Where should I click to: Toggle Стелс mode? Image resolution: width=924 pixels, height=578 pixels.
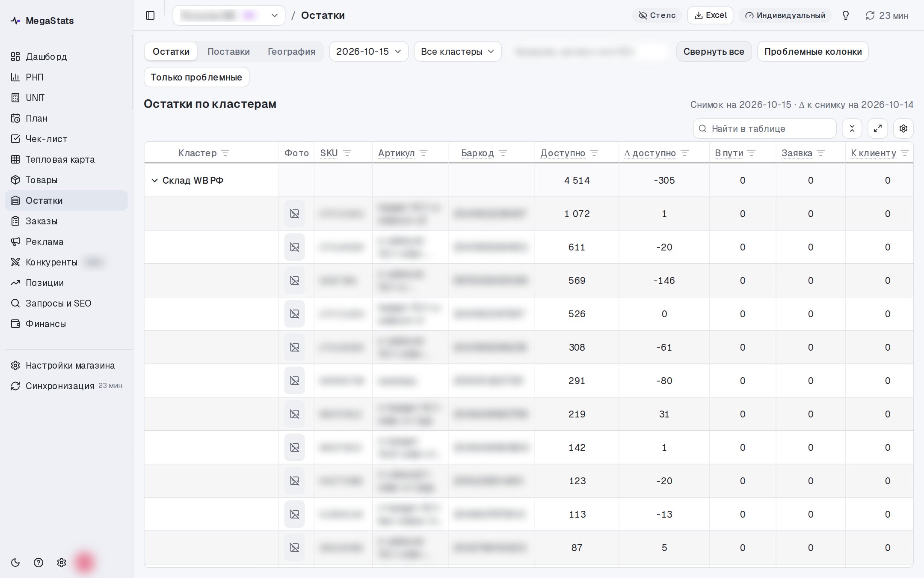pyautogui.click(x=657, y=15)
